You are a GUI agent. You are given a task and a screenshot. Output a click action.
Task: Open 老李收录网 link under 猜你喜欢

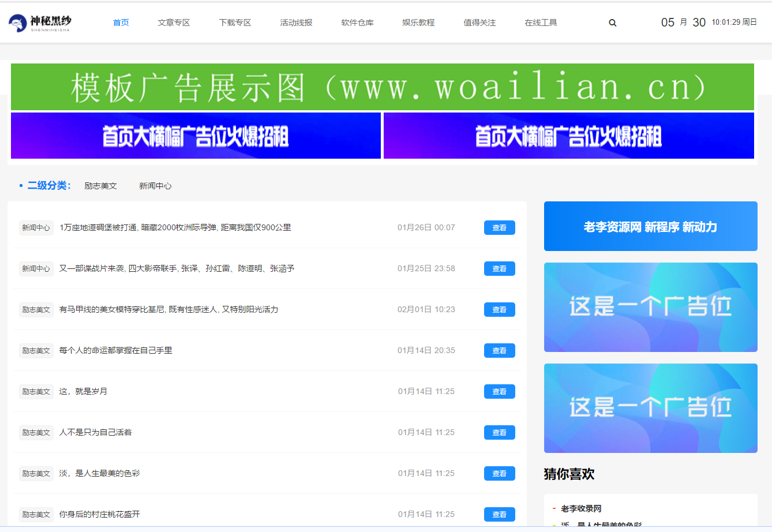[x=581, y=508]
